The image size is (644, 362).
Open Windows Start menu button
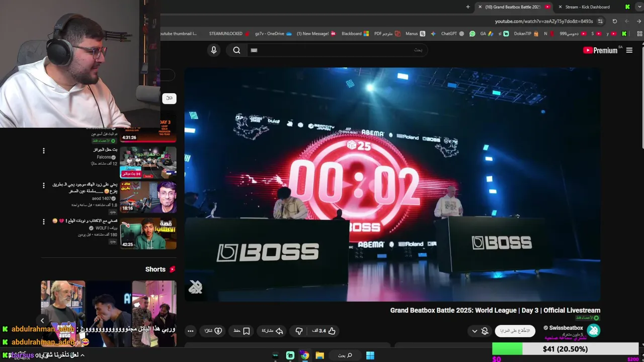tap(370, 355)
